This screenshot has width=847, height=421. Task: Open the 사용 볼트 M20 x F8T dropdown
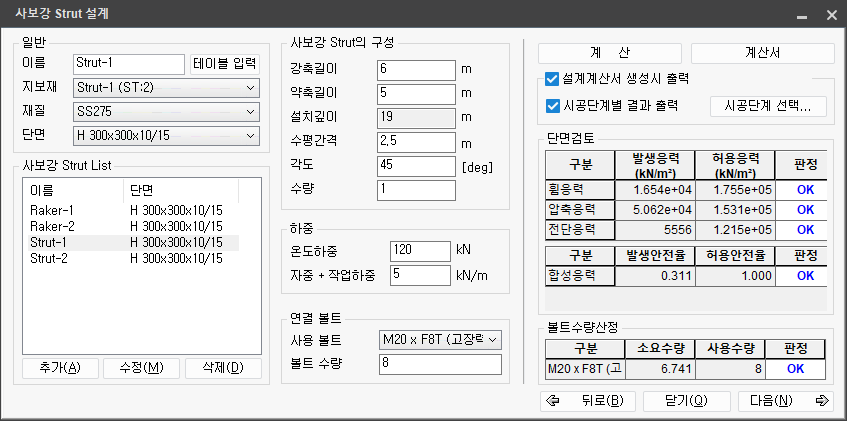[440, 341]
